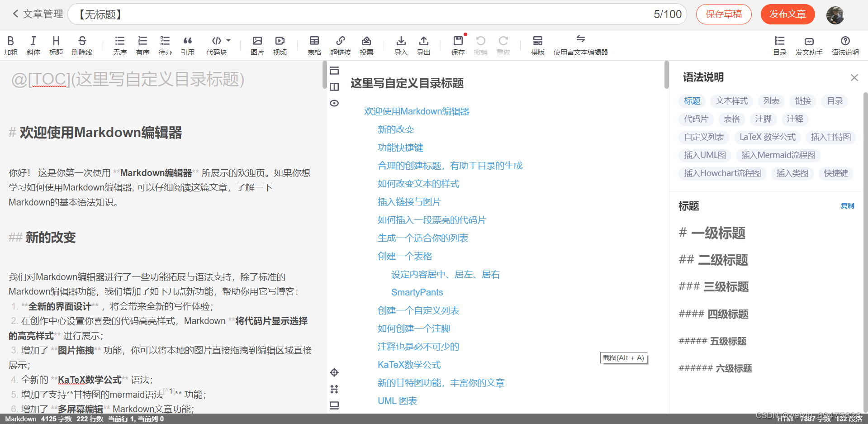
Task: Open TOC link UML 图表
Action: pos(397,401)
